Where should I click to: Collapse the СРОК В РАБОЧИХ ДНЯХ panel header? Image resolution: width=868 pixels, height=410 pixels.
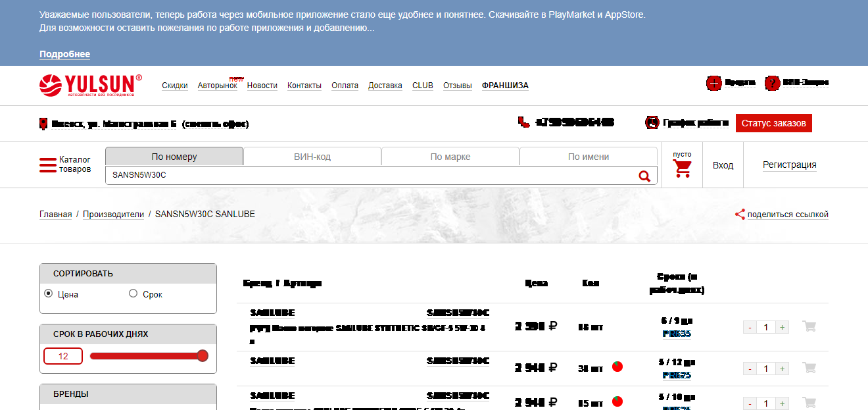128,334
